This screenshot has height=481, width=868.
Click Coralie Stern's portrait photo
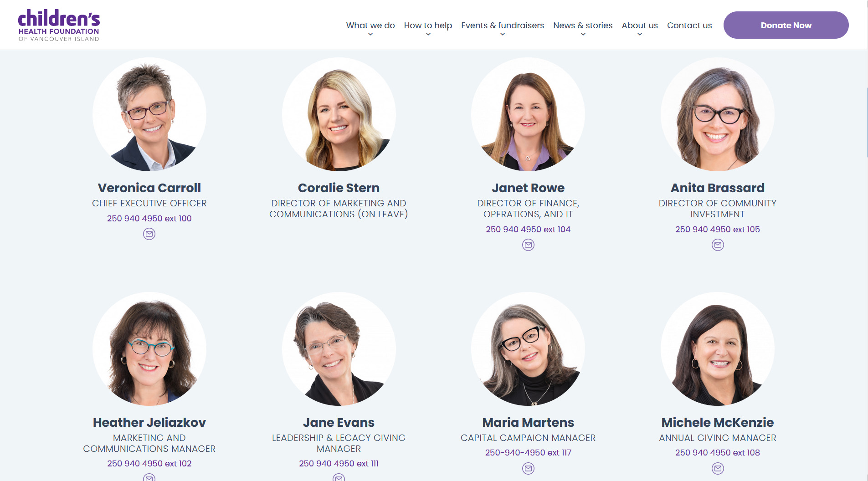(x=339, y=114)
